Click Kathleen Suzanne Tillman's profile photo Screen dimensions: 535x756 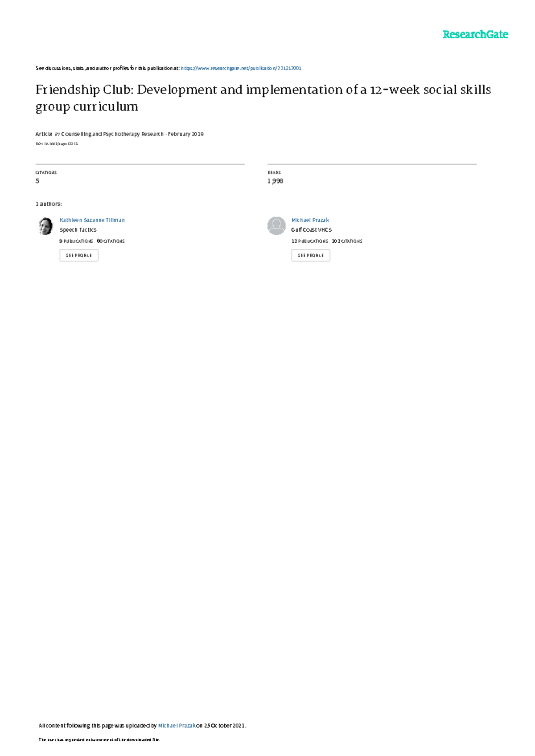[x=45, y=226]
